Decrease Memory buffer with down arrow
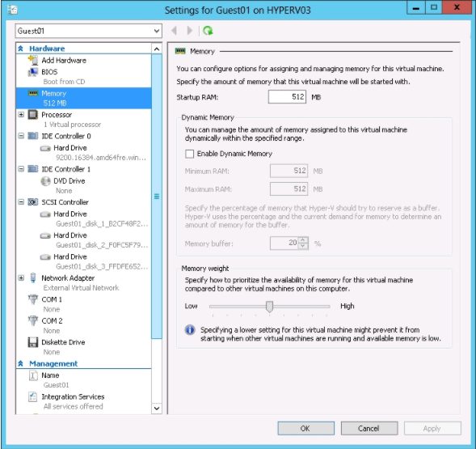This screenshot has height=449, width=476. (303, 246)
